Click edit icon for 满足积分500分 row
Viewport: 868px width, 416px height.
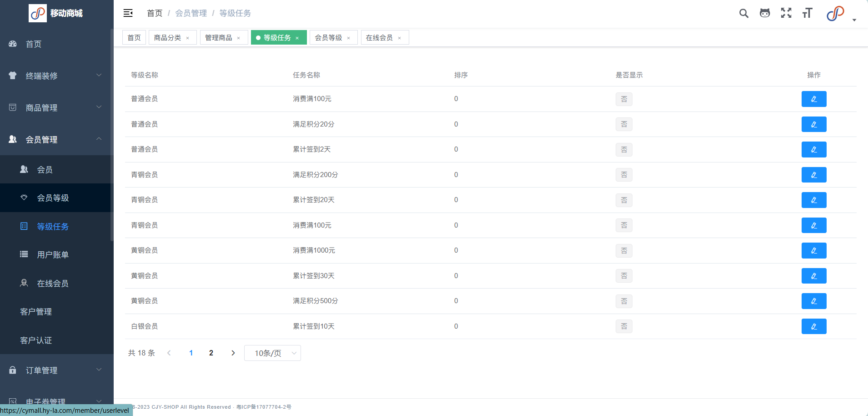tap(813, 301)
